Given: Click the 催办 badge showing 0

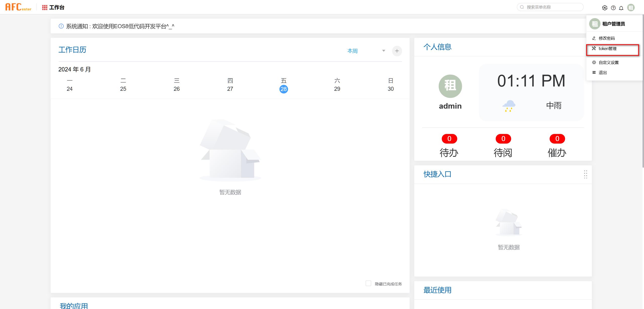Looking at the screenshot, I should [x=557, y=139].
